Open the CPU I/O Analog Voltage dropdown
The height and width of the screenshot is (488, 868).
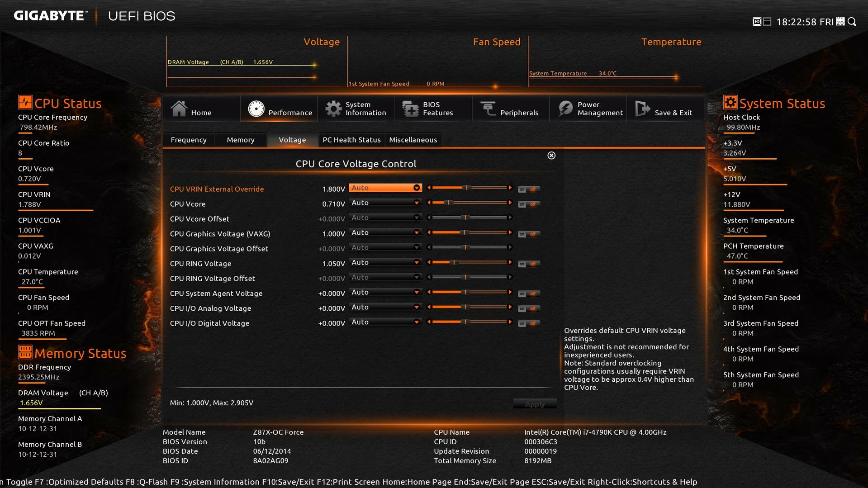385,307
